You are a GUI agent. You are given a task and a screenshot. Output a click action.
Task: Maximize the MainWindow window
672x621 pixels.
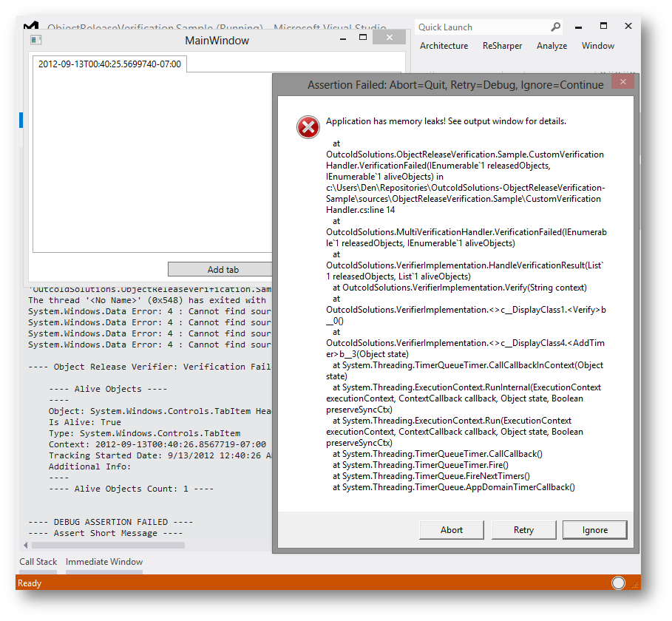(363, 37)
